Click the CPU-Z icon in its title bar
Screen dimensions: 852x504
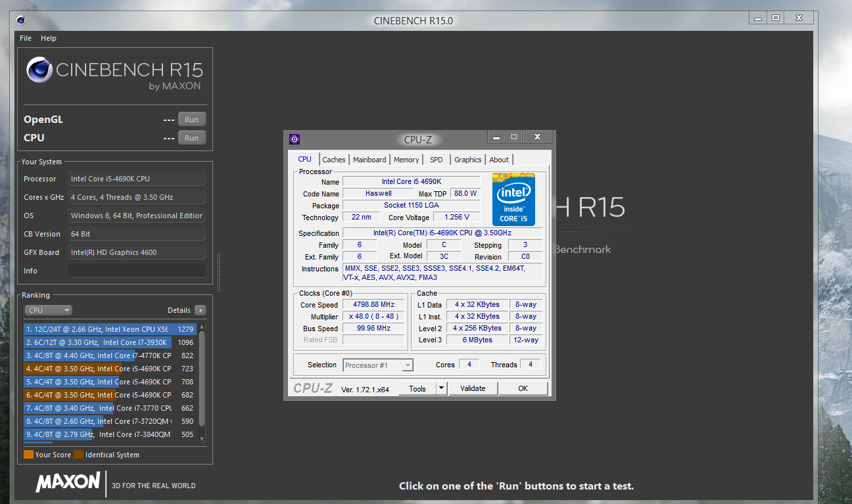coord(295,139)
